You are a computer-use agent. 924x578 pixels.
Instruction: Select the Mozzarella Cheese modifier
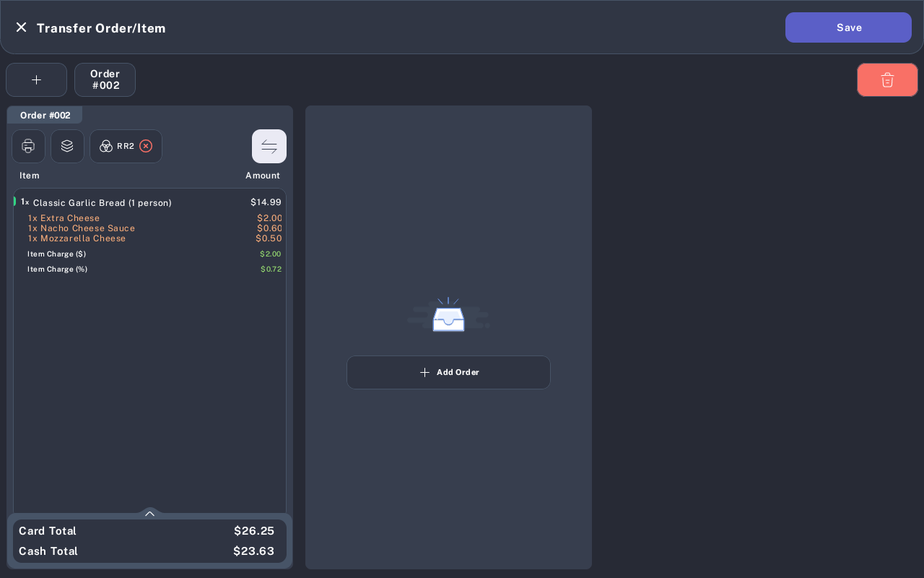click(154, 238)
